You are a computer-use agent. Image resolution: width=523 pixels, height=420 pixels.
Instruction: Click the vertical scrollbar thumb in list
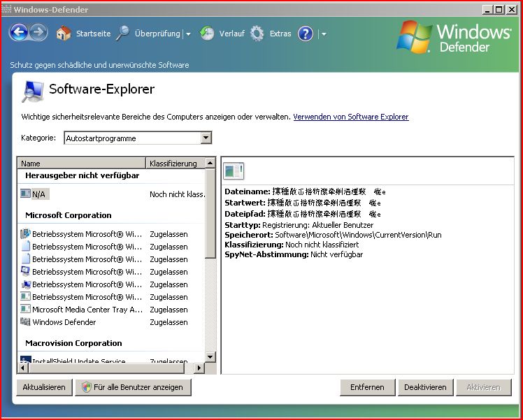tap(210, 213)
